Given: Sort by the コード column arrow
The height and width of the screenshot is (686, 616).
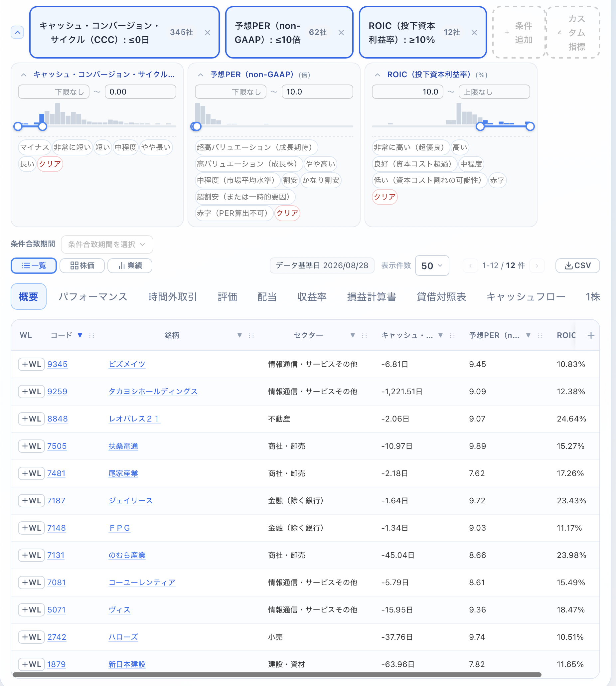Looking at the screenshot, I should pyautogui.click(x=80, y=335).
